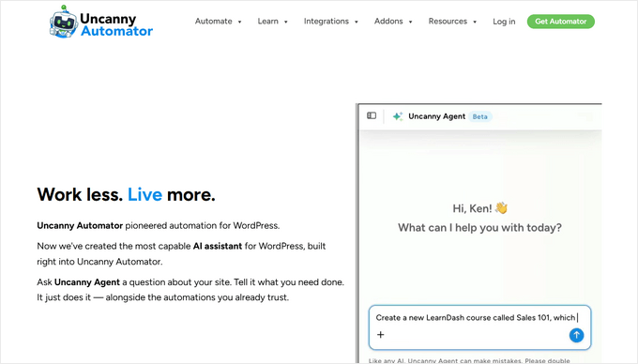Click the plus attachment icon in chat box
The width and height of the screenshot is (638, 364).
380,335
